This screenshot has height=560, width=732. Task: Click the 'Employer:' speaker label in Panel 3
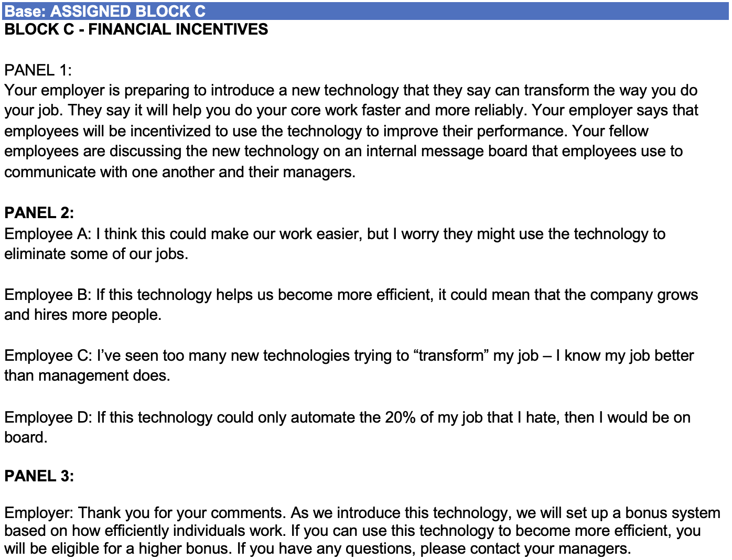pyautogui.click(x=38, y=513)
